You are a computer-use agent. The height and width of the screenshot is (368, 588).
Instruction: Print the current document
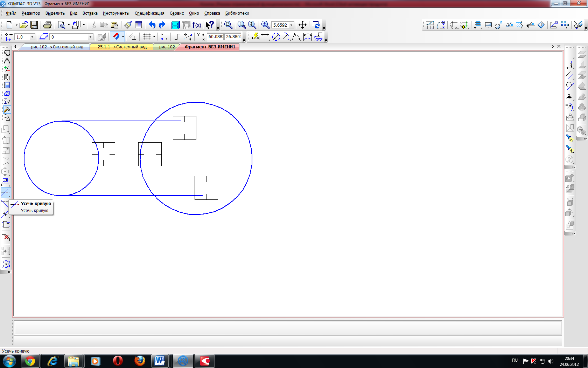(x=48, y=25)
